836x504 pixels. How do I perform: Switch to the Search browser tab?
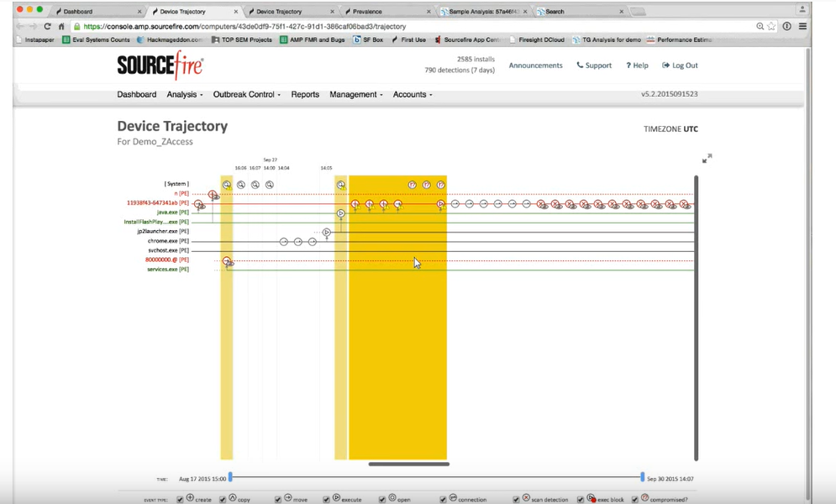[580, 11]
